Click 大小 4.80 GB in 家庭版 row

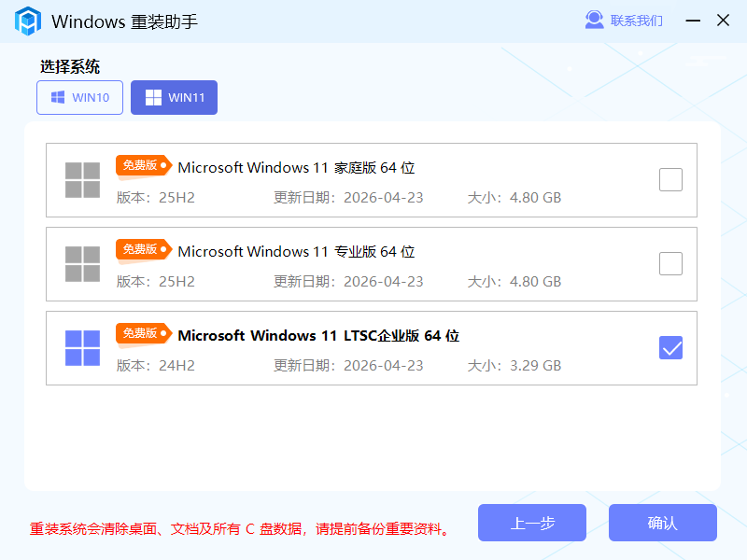pyautogui.click(x=514, y=198)
